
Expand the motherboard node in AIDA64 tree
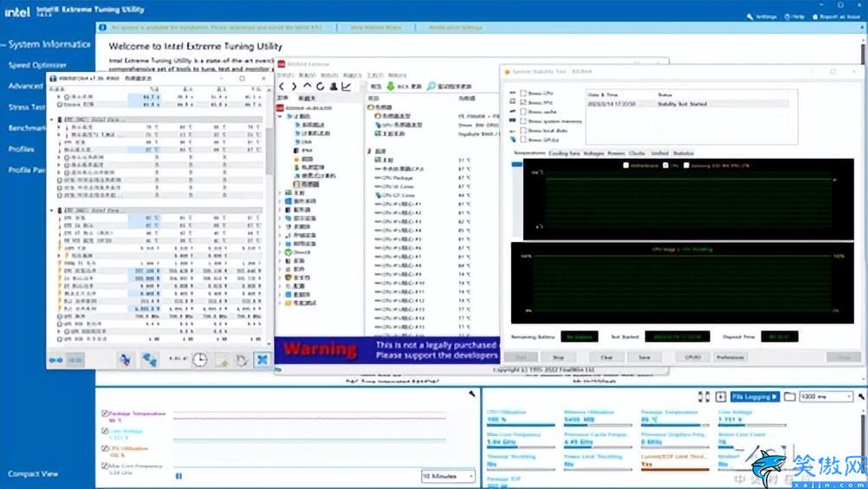281,192
